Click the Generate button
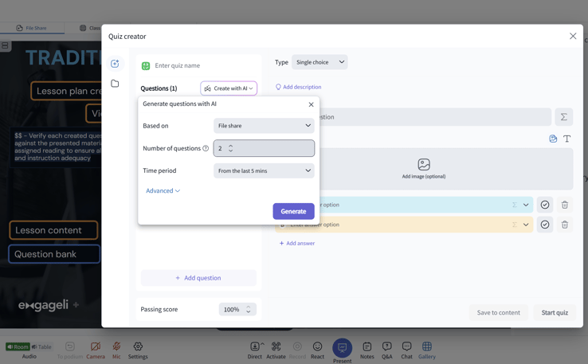588x364 pixels. click(293, 211)
